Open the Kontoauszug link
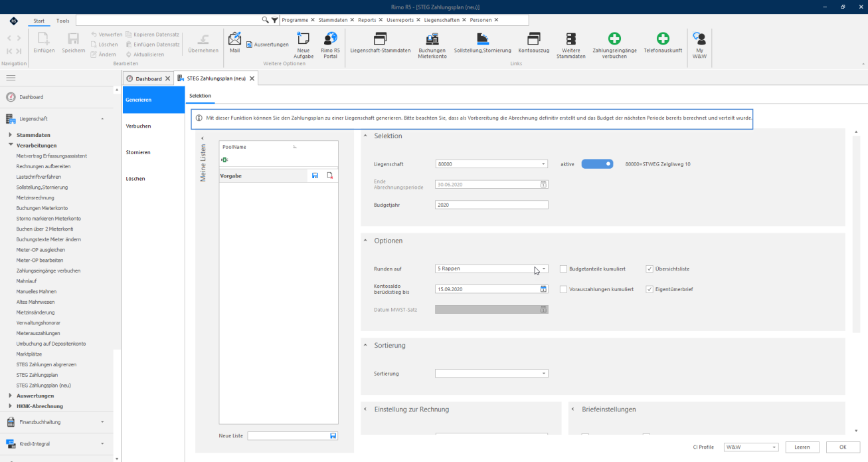The image size is (868, 462). click(x=534, y=42)
